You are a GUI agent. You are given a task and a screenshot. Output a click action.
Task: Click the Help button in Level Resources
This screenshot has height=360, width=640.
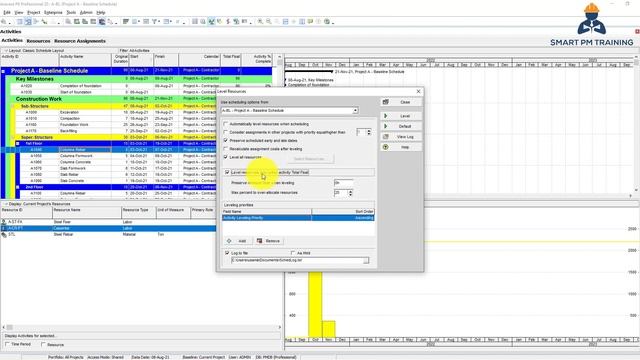point(401,147)
